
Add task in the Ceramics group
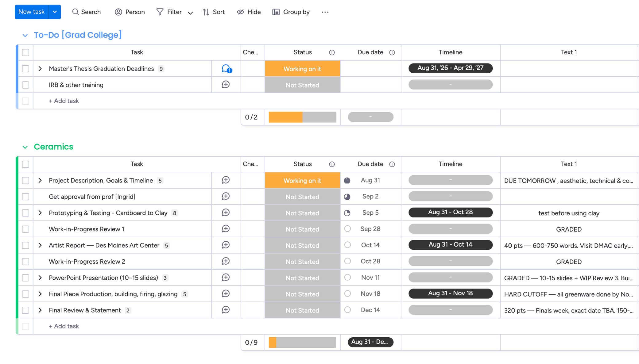coord(64,326)
